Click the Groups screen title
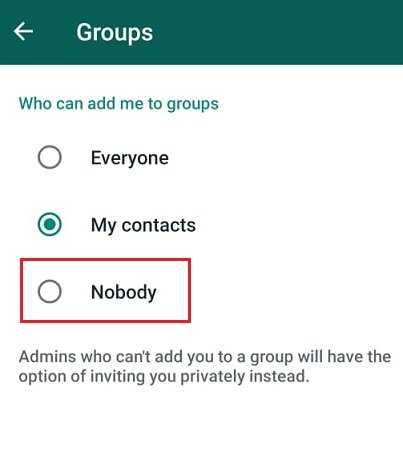Screen dimensions: 403x463 (115, 33)
